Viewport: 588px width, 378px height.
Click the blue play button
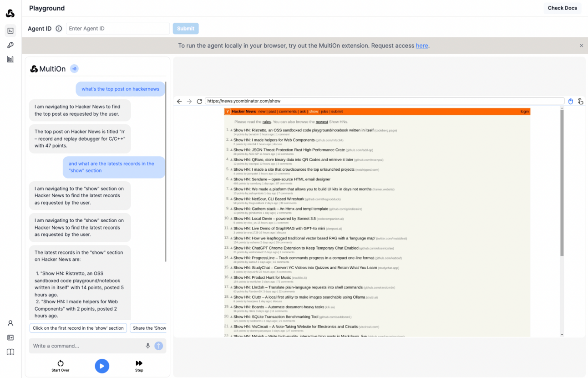pos(102,366)
